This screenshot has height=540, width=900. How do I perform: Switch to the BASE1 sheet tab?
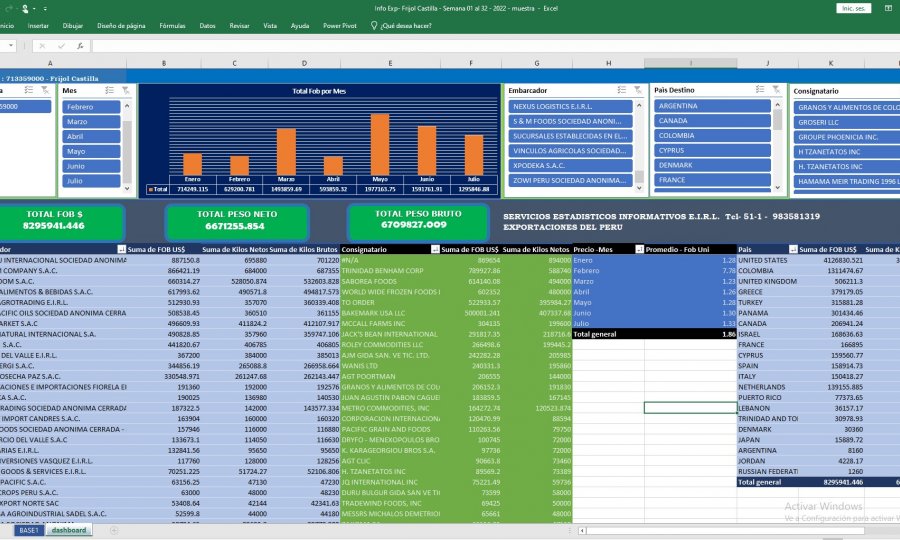tap(29, 530)
